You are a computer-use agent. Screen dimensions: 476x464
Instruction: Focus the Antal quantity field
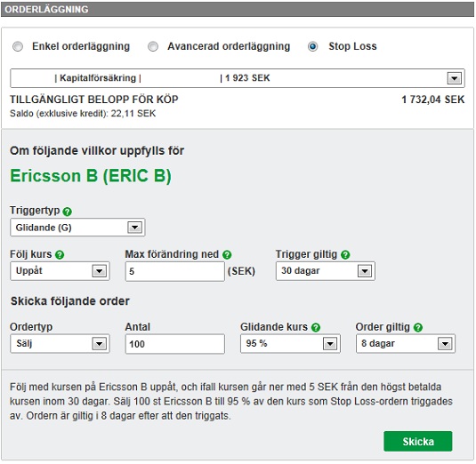175,344
